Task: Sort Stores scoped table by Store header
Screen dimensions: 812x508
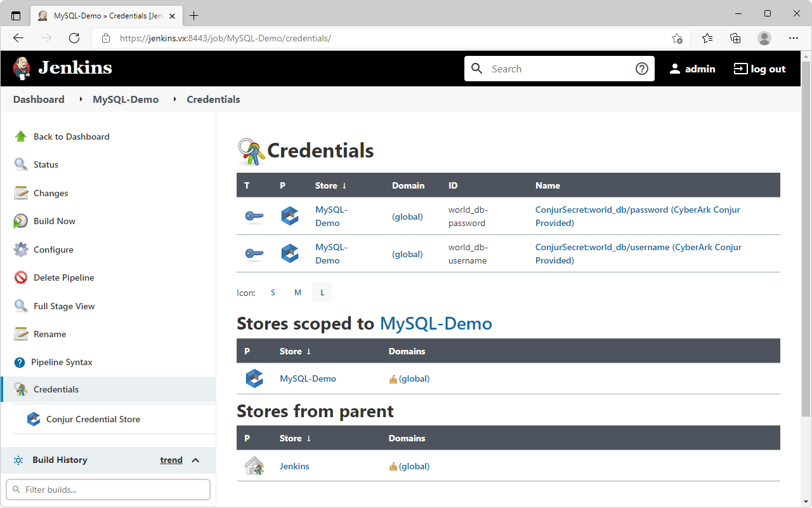Action: (296, 351)
